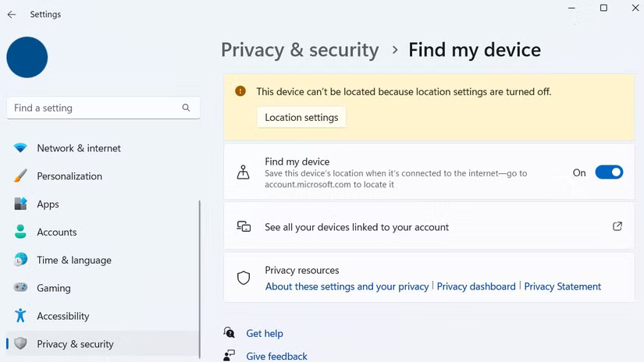Click the Network & internet wifi icon
This screenshot has height=362, width=644.
pos(20,148)
